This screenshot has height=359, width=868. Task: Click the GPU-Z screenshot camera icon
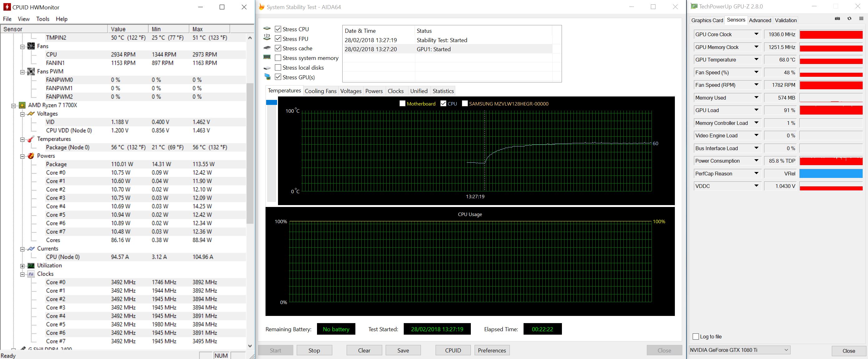tap(837, 19)
